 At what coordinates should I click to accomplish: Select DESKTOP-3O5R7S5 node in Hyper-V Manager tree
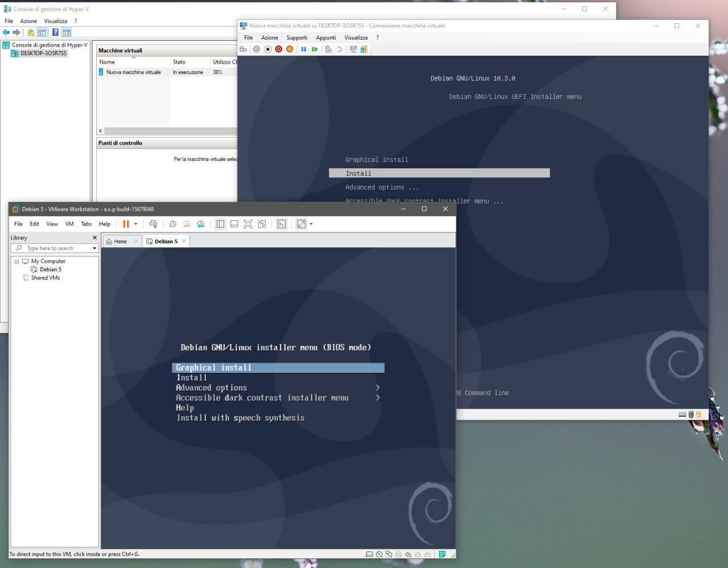coord(39,53)
